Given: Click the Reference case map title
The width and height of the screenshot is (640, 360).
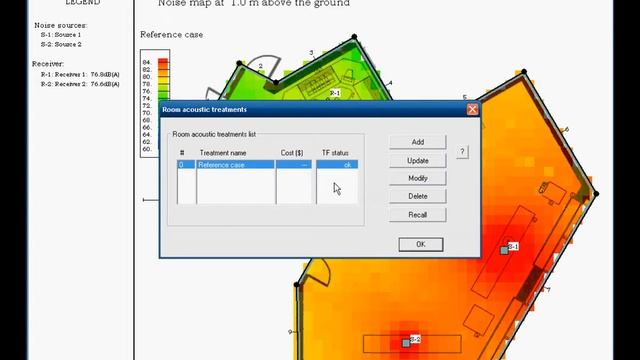Looking at the screenshot, I should click(x=171, y=35).
